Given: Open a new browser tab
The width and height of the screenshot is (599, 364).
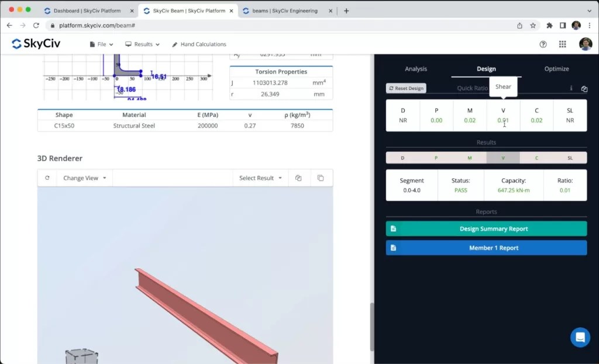Looking at the screenshot, I should pyautogui.click(x=346, y=11).
